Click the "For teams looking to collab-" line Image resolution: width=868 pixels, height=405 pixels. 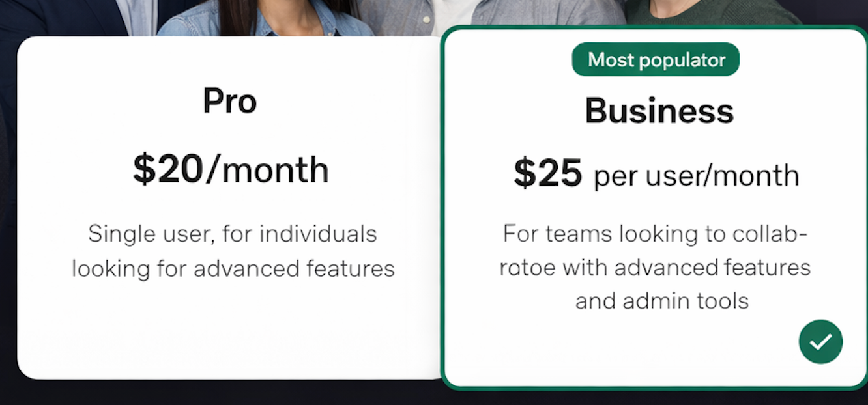655,233
